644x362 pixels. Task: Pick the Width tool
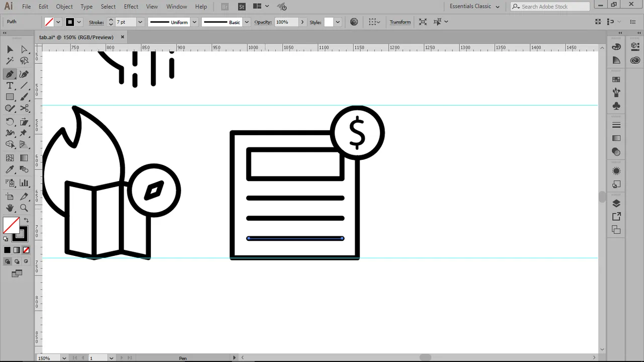click(10, 133)
